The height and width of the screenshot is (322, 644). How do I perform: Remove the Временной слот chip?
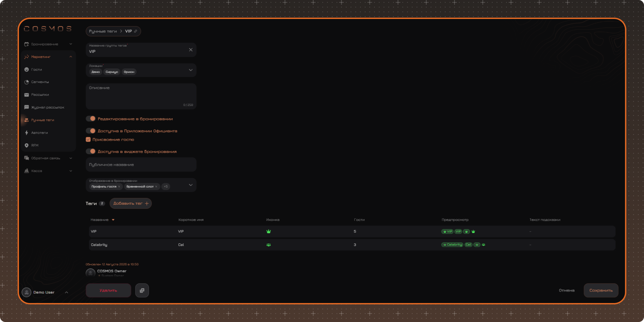point(156,186)
